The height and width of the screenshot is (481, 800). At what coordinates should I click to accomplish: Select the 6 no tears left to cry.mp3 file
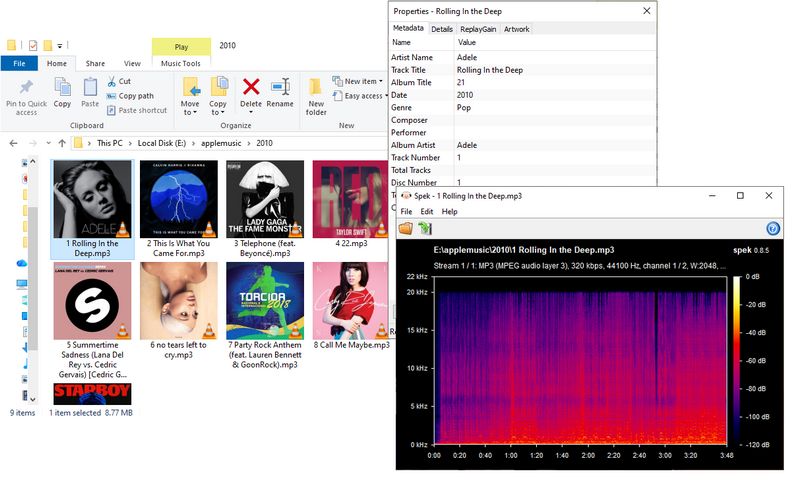(x=179, y=311)
